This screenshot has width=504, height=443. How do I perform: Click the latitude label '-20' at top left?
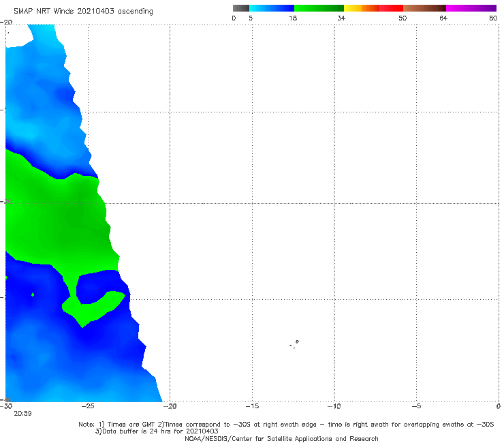[x=6, y=22]
